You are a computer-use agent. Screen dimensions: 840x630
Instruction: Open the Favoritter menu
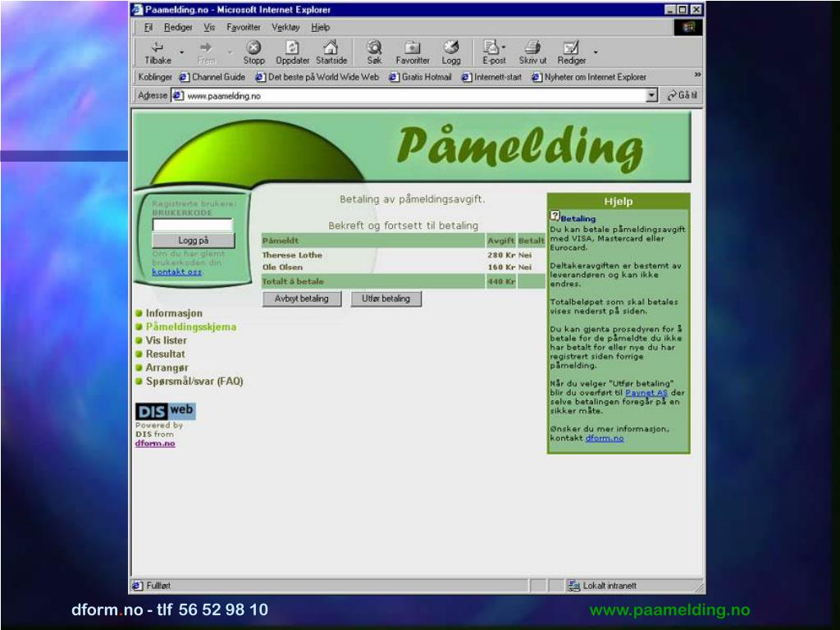tap(243, 27)
